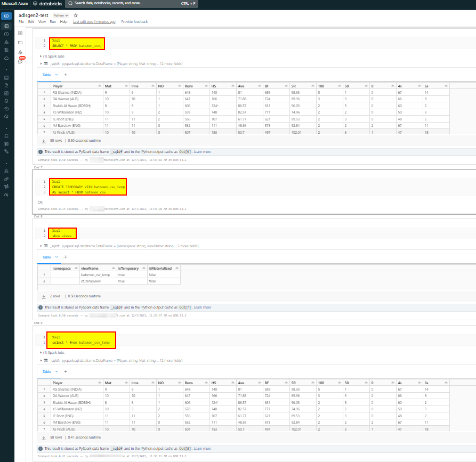The width and height of the screenshot is (476, 462).
Task: Sort by namespace column
Action: click(76, 268)
